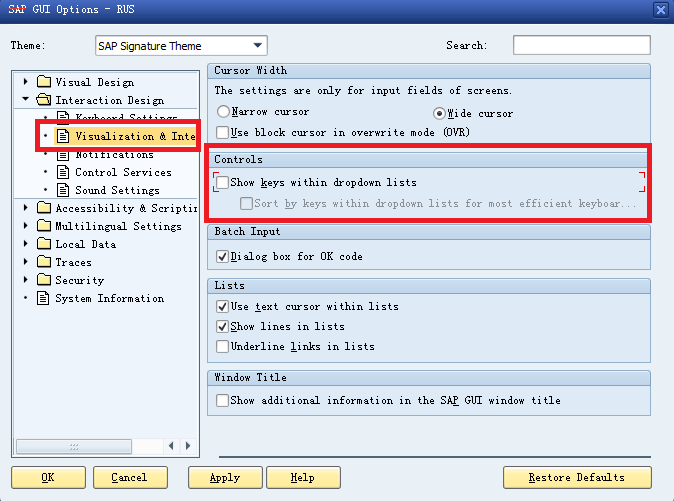Screen dimensions: 674x501
Task: Click the Multilingual Settings folder icon
Action: (44, 226)
